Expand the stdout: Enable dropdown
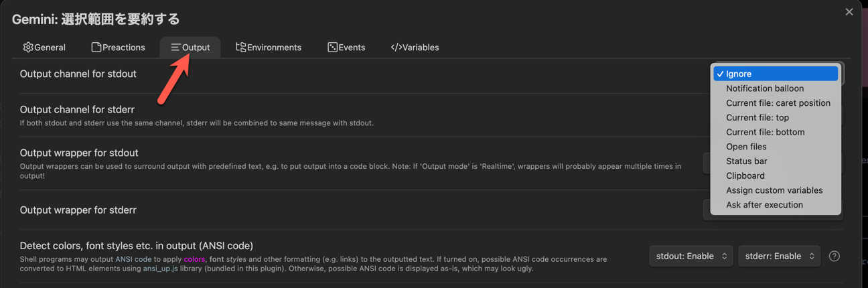The width and height of the screenshot is (868, 288). [x=691, y=256]
